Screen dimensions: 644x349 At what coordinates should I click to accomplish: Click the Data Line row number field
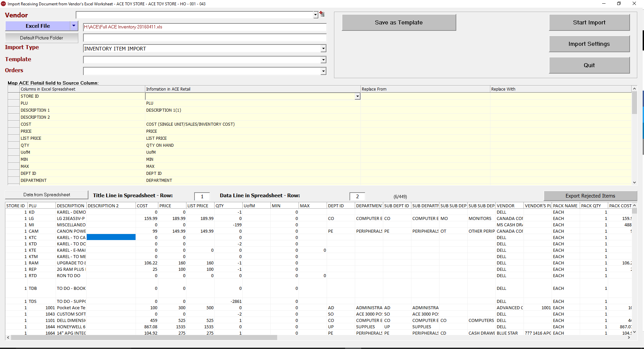click(357, 197)
